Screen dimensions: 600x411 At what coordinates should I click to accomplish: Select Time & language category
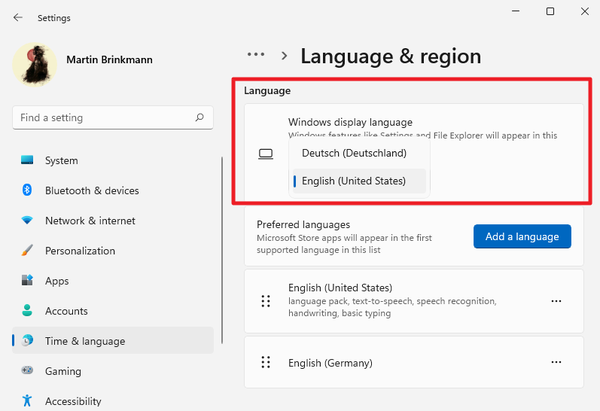coord(113,341)
